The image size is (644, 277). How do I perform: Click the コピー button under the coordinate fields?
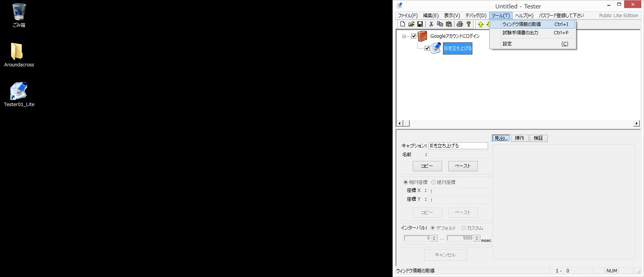tap(427, 213)
